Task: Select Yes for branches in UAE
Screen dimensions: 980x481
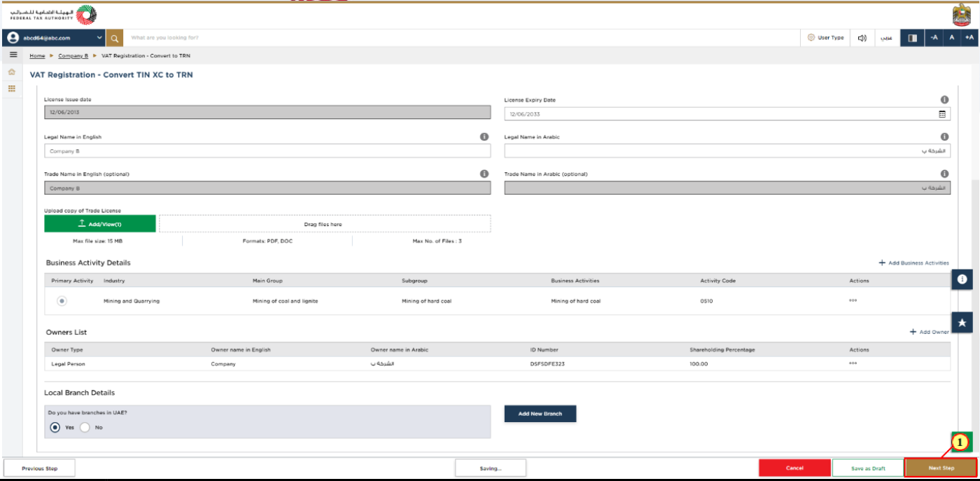Action: tap(55, 427)
